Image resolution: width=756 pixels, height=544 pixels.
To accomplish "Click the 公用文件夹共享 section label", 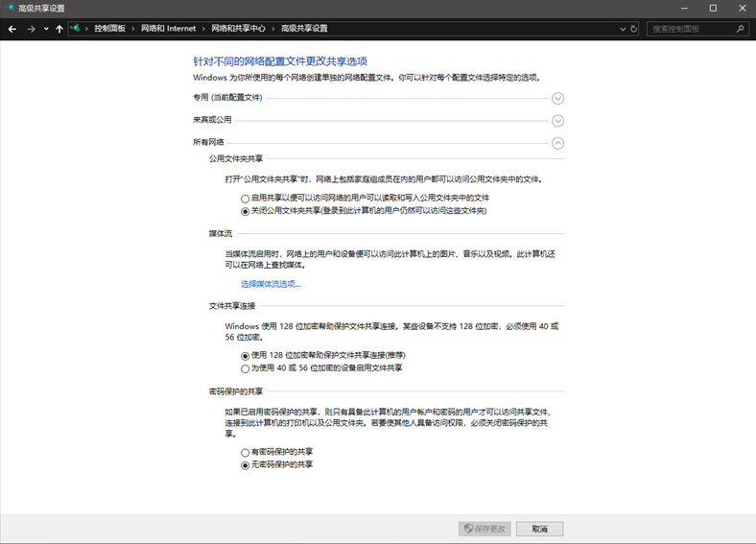I will (236, 158).
